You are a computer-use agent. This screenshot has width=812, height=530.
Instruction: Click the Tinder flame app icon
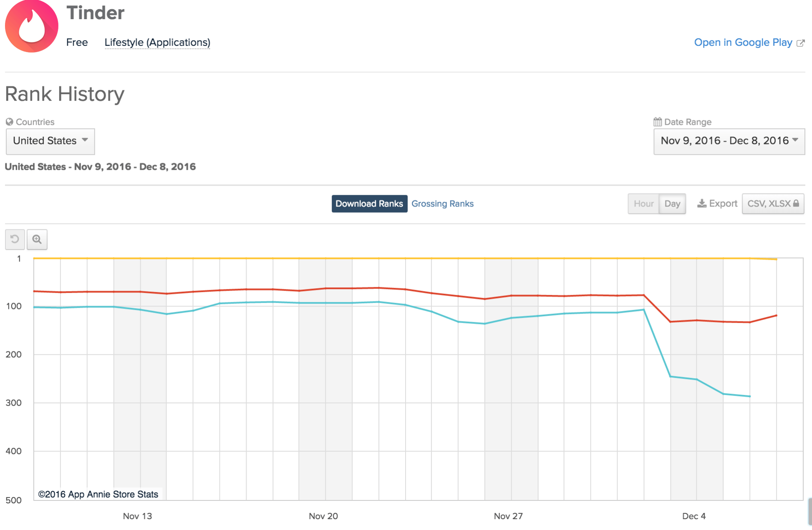click(x=32, y=27)
